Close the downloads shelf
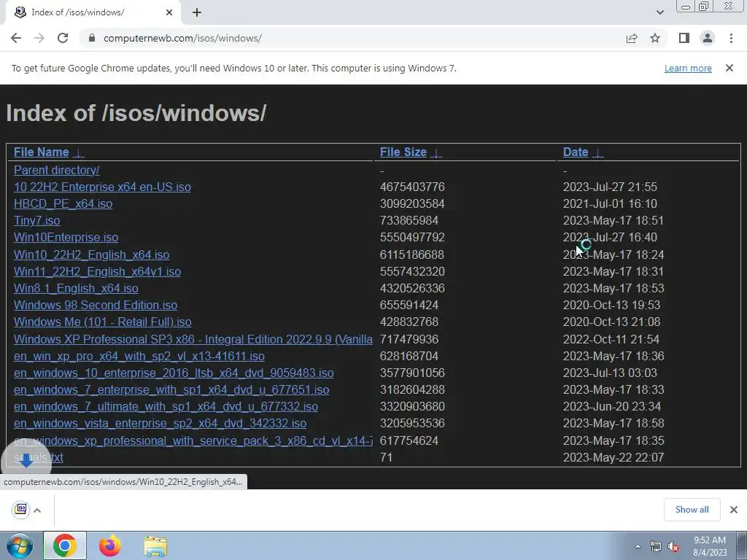This screenshot has width=747, height=560. point(734,510)
